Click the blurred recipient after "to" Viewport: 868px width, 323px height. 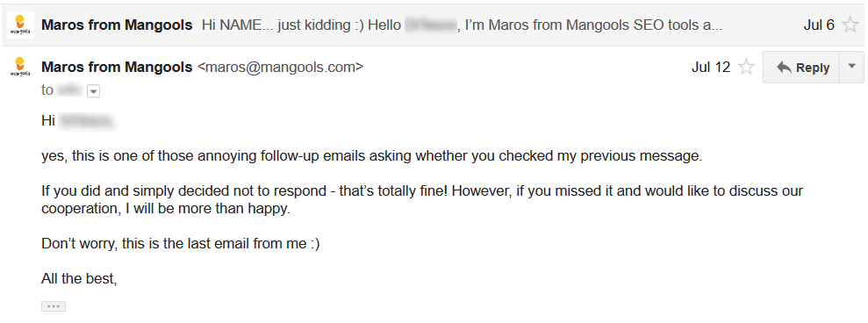click(69, 90)
